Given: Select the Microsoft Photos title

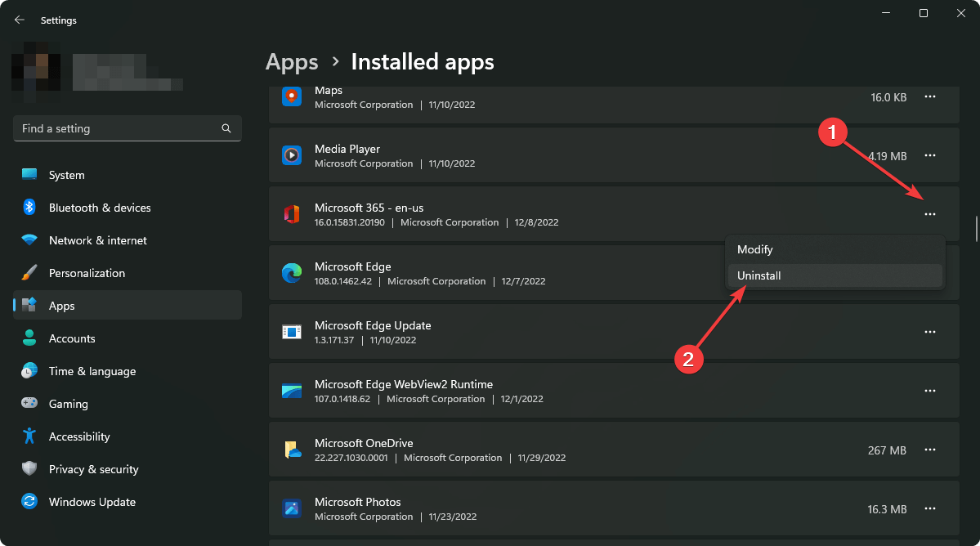Looking at the screenshot, I should click(x=357, y=502).
